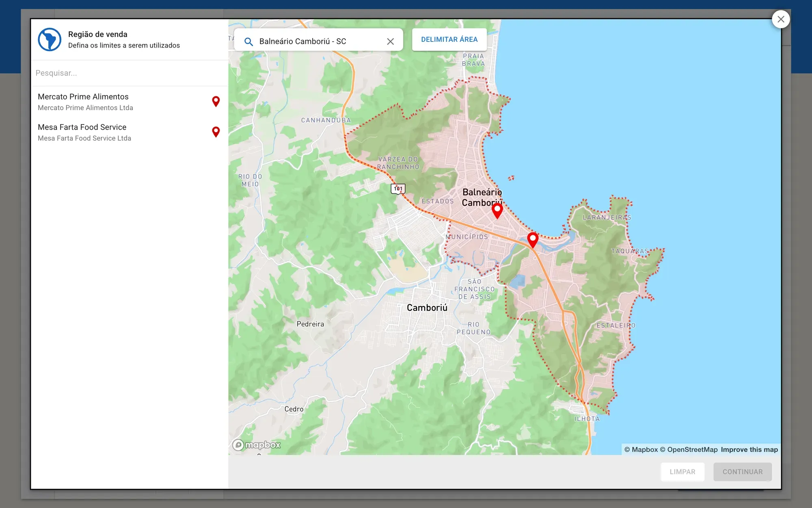Click the highway 101 shield on map

[398, 189]
